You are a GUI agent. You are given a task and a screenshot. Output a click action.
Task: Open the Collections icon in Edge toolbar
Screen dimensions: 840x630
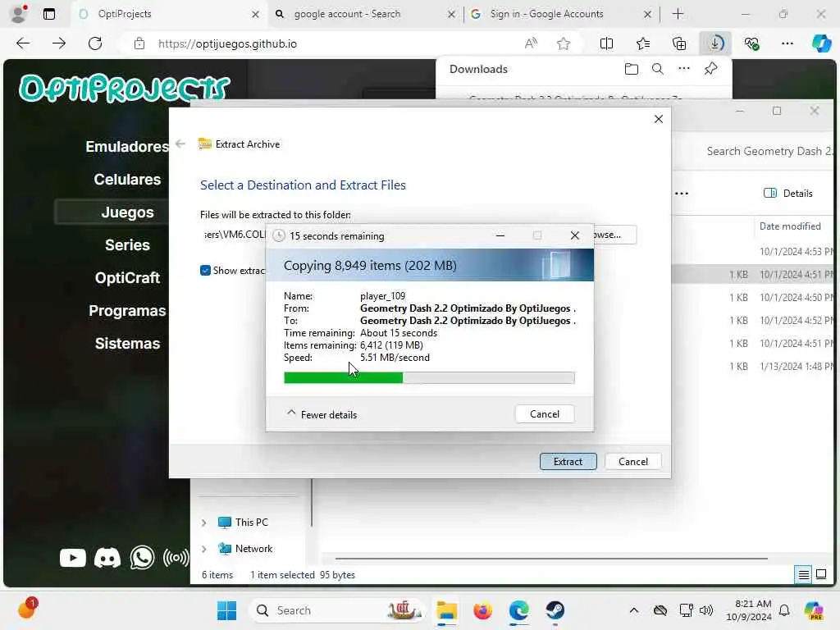(x=678, y=43)
